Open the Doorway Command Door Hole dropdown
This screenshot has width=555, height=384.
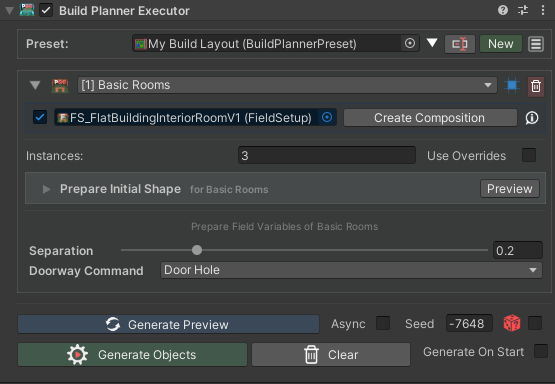point(351,270)
